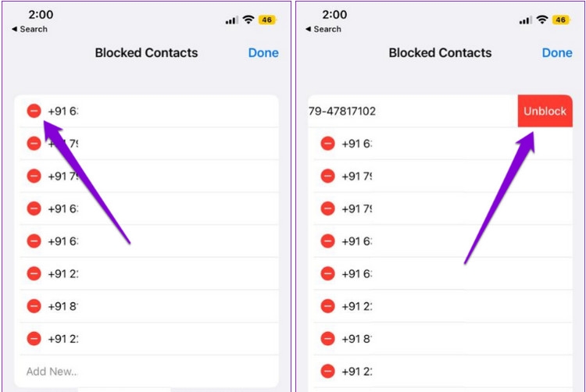Tap red minus beside +91 8 contact, left screen
The height and width of the screenshot is (392, 586).
pyautogui.click(x=34, y=306)
